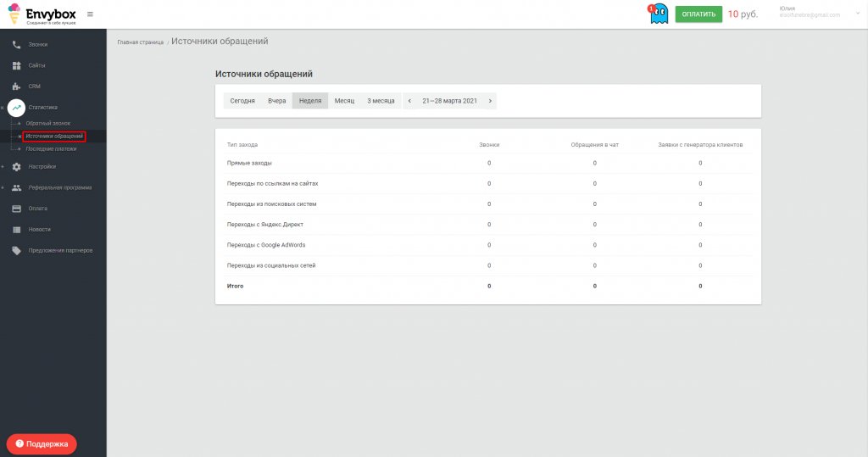Click the Новости list icon

pos(17,229)
